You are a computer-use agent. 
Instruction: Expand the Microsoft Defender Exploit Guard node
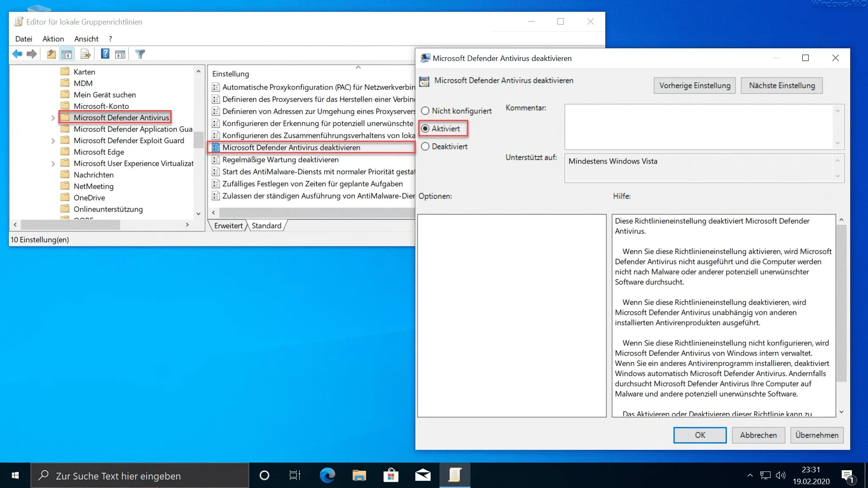53,140
